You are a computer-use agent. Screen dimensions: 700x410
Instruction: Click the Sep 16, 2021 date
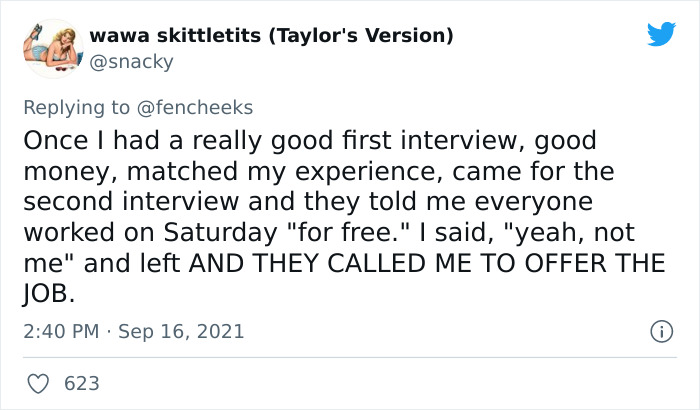coord(181,331)
